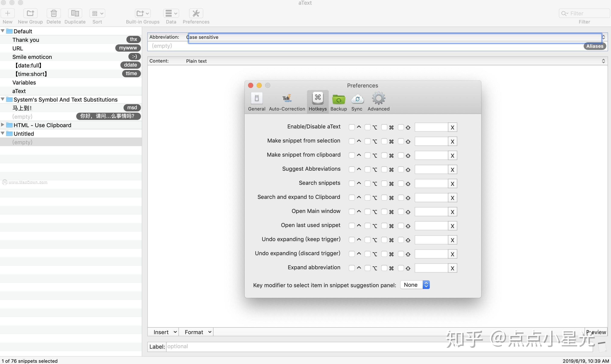Click the HTML - Use Clipboard folder icon
The width and height of the screenshot is (611, 364).
tap(9, 125)
